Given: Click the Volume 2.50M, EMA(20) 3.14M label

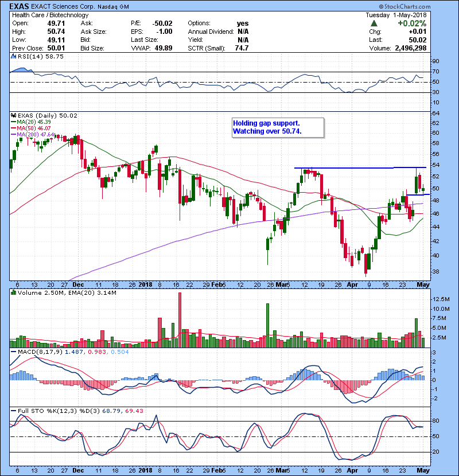Looking at the screenshot, I should click(67, 292).
